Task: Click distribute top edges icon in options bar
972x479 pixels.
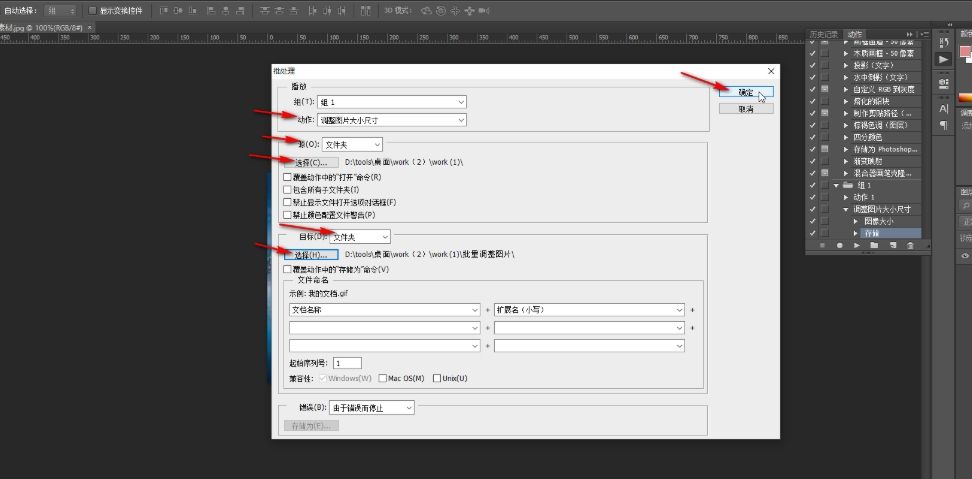Action: click(265, 11)
